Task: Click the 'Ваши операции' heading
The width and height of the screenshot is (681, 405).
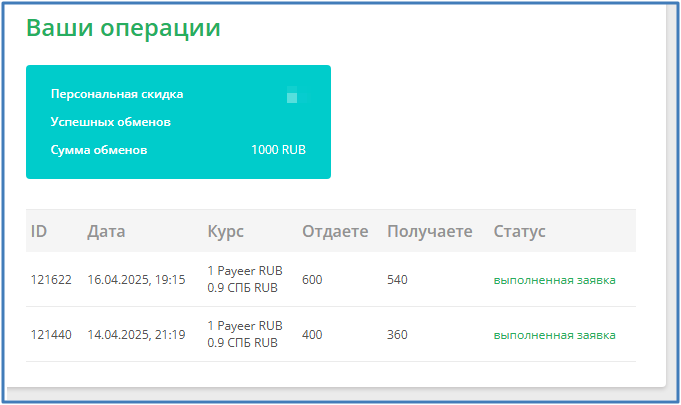Action: 123,29
